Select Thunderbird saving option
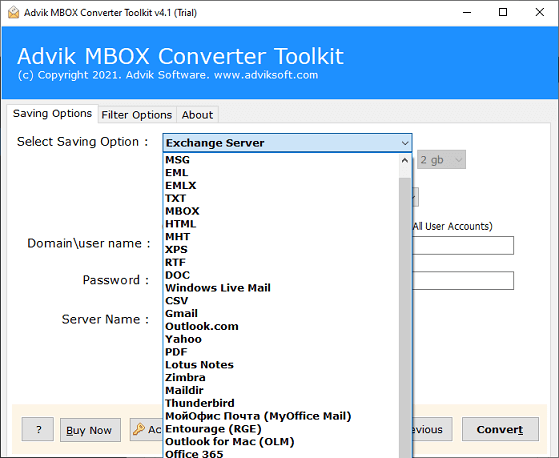The height and width of the screenshot is (458, 559). click(282, 403)
